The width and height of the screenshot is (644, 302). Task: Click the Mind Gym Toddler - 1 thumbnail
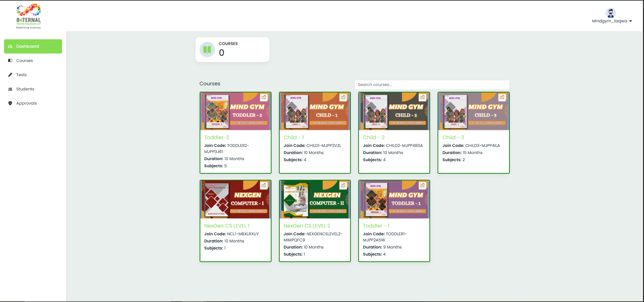pyautogui.click(x=394, y=199)
